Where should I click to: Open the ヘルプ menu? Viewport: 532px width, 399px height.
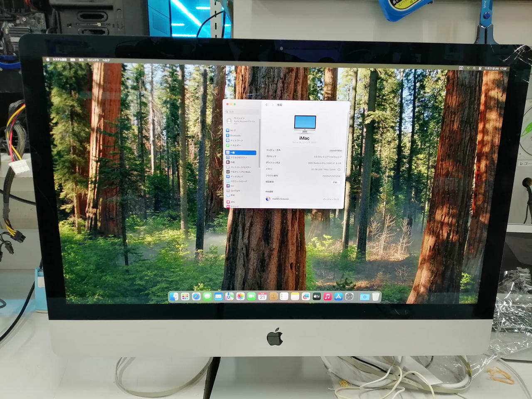point(106,59)
